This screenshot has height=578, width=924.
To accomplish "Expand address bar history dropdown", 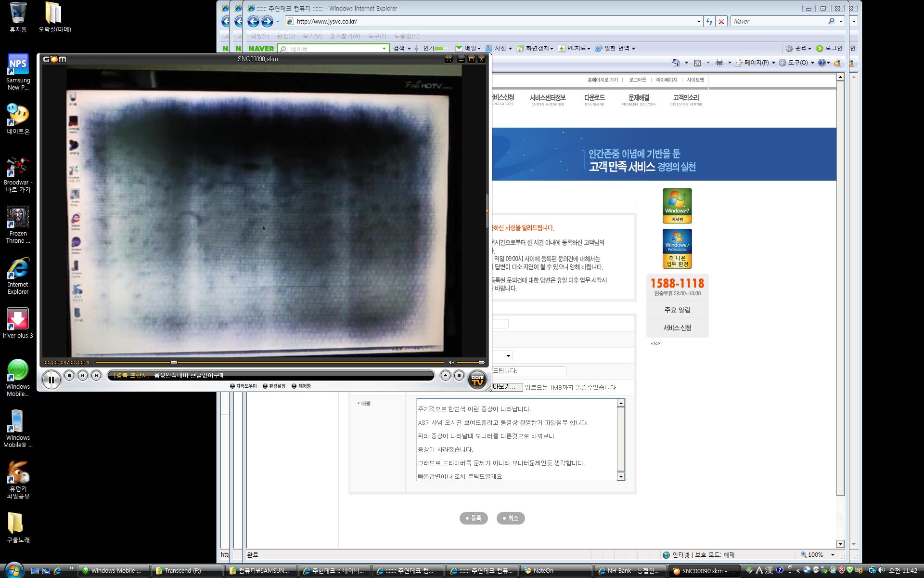I will pyautogui.click(x=699, y=21).
